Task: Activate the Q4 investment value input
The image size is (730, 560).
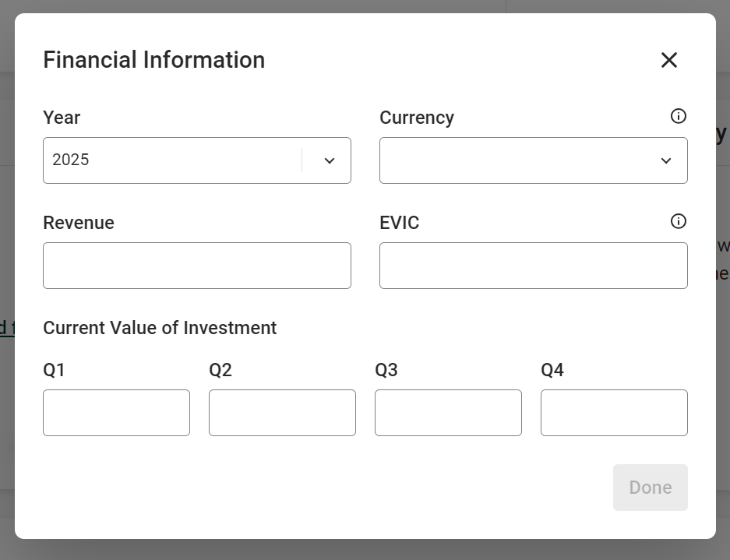Action: (x=614, y=413)
